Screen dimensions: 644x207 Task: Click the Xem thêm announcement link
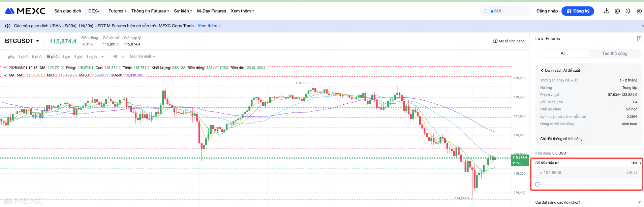(209, 26)
